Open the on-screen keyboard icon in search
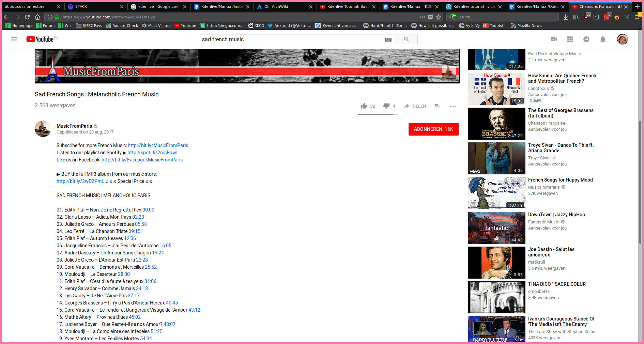Image resolution: width=644 pixels, height=344 pixels. 388,40
